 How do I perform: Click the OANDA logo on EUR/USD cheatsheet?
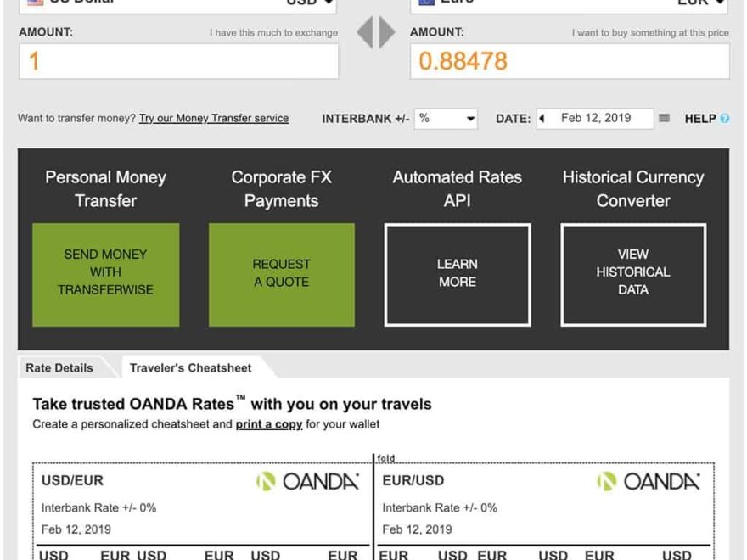(649, 482)
